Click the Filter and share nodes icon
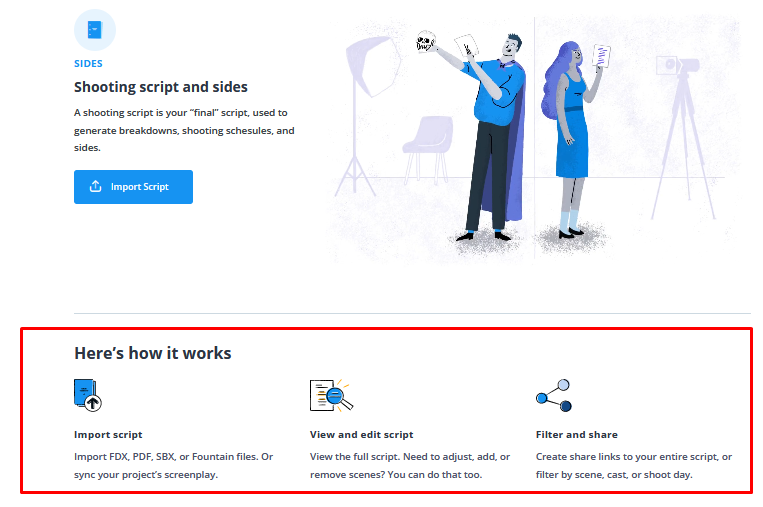Screen dimensions: 763x507 [554, 395]
